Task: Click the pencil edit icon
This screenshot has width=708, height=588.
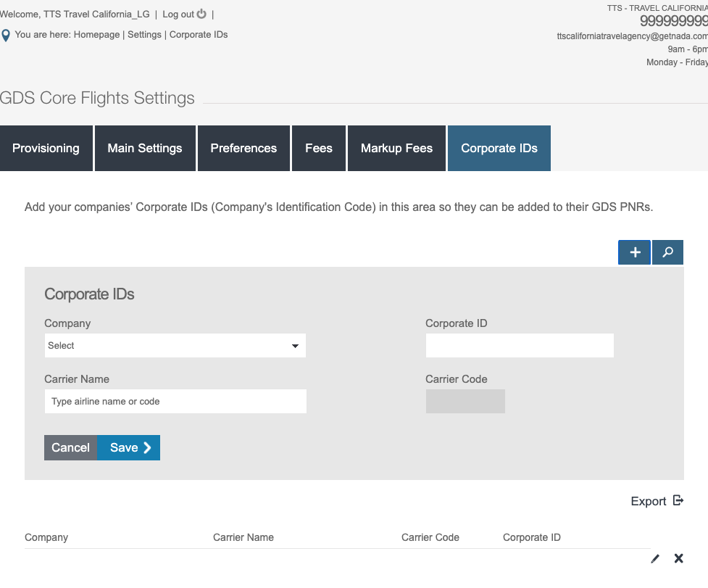Action: click(x=655, y=558)
